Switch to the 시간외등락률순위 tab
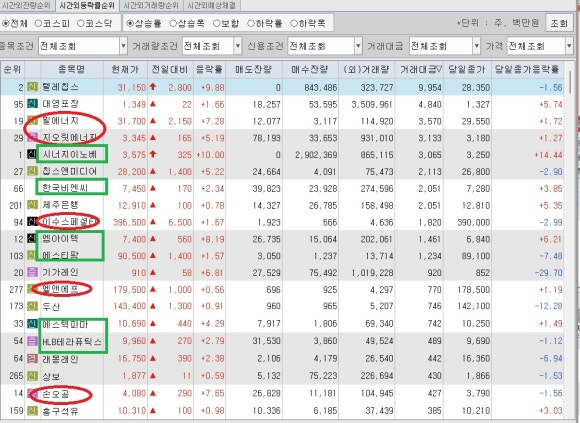The image size is (580, 423). [87, 5]
